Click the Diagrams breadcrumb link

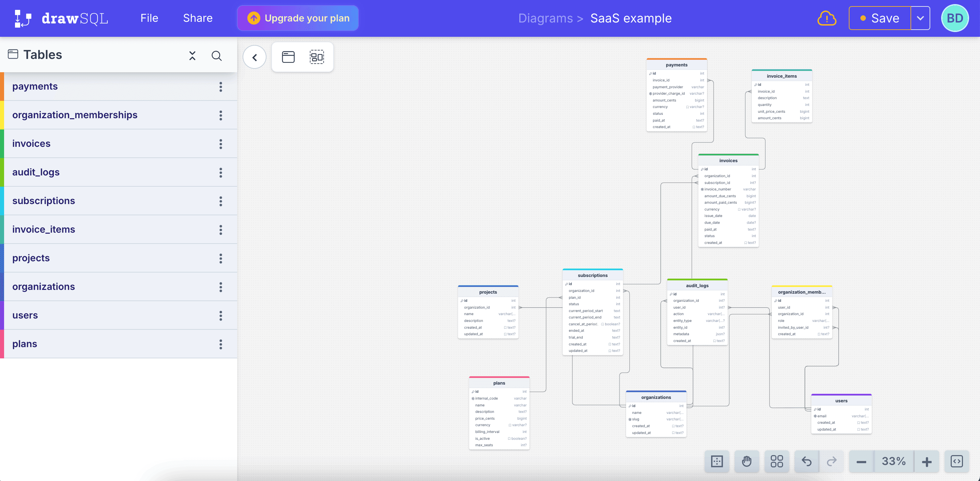pos(545,18)
